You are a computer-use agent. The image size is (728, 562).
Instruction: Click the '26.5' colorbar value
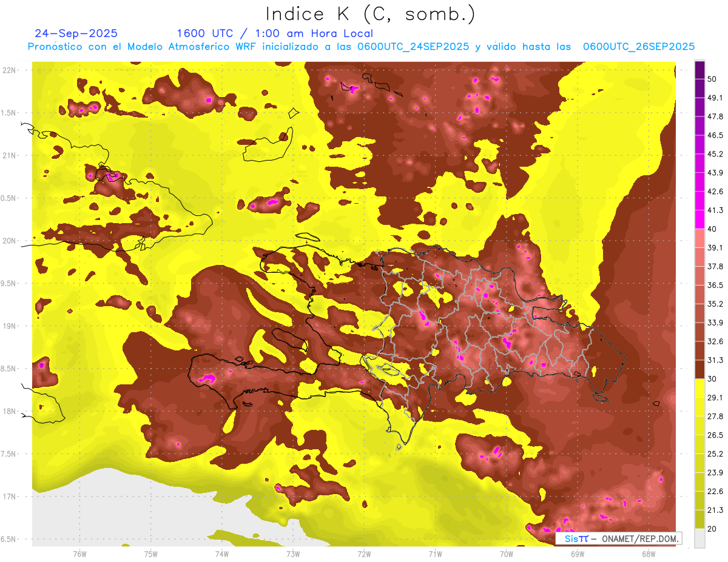(715, 435)
